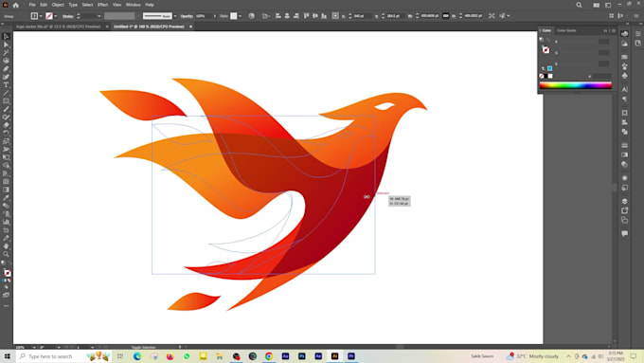Viewport: 644px width, 363px height.
Task: Open the Character panel icon in dock
Action: 625,89
